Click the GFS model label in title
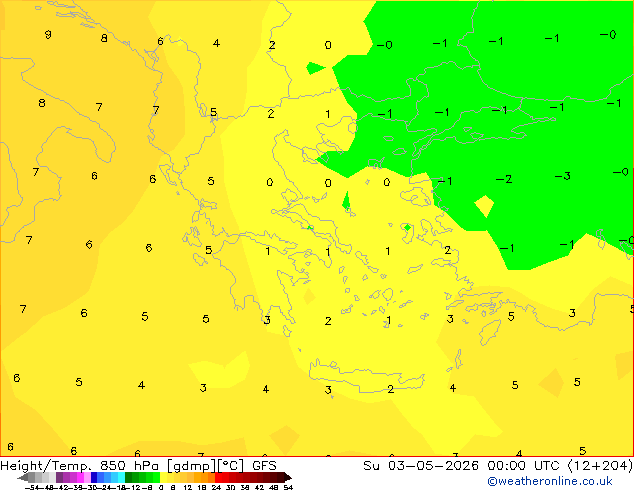Image resolution: width=634 pixels, height=490 pixels. [264, 466]
